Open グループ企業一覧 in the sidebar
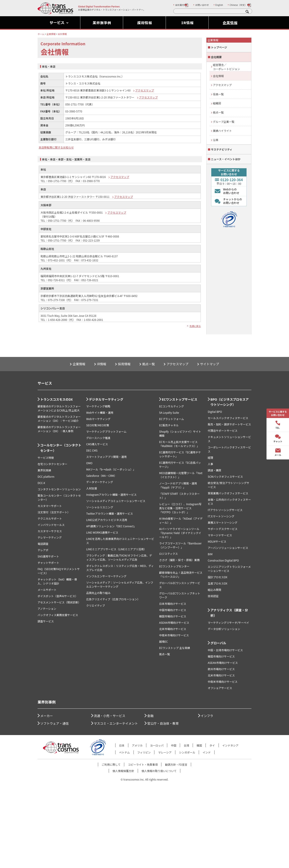This screenshot has height=868, width=289. point(230,122)
